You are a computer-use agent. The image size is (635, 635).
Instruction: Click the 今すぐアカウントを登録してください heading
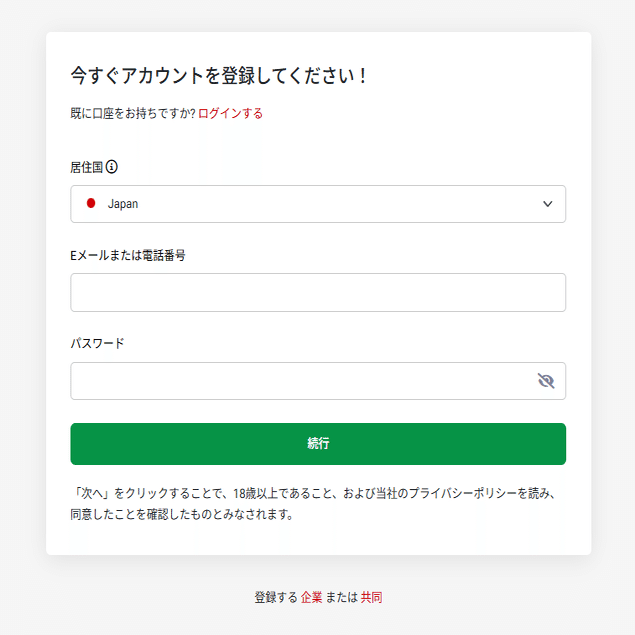219,76
